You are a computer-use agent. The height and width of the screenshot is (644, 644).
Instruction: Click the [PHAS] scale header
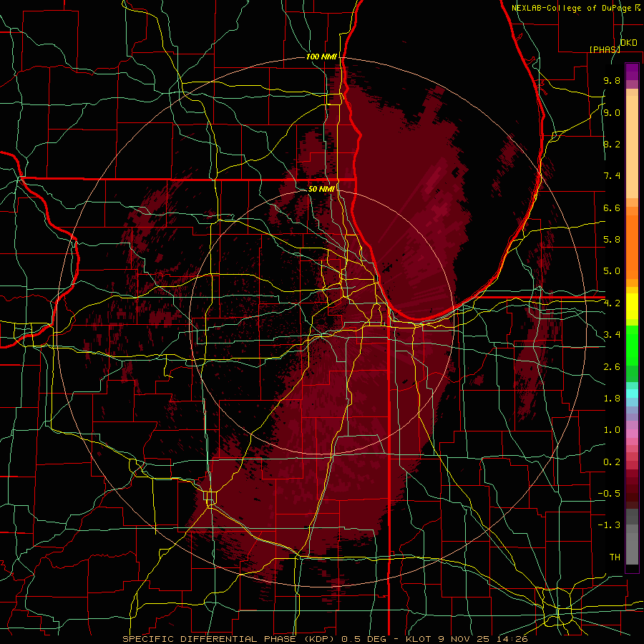tap(605, 49)
